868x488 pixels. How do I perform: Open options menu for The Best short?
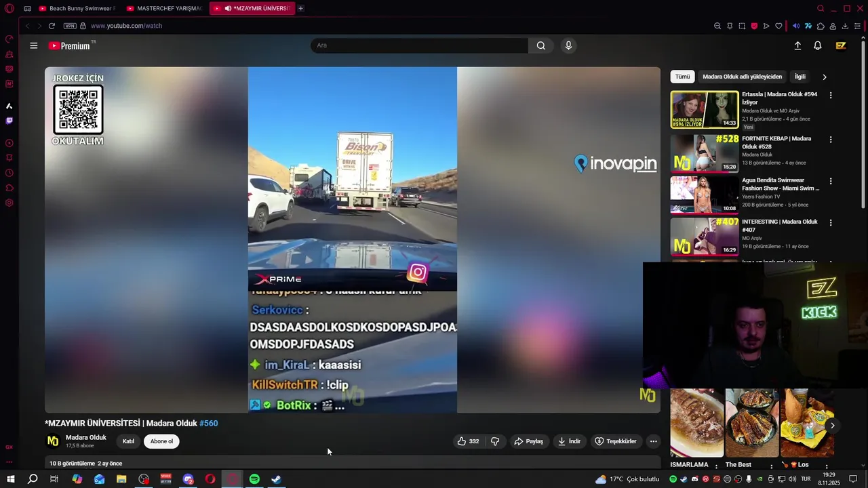pyautogui.click(x=771, y=466)
